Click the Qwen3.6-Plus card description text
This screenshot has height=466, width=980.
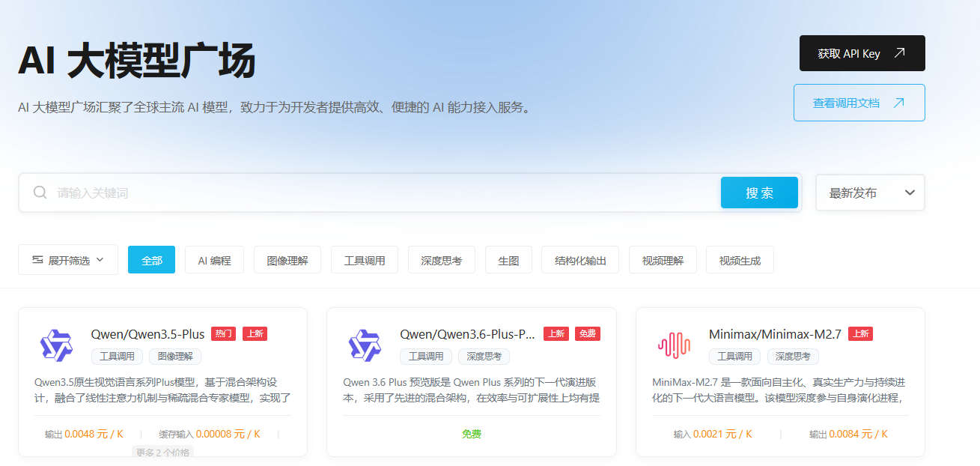(472, 390)
